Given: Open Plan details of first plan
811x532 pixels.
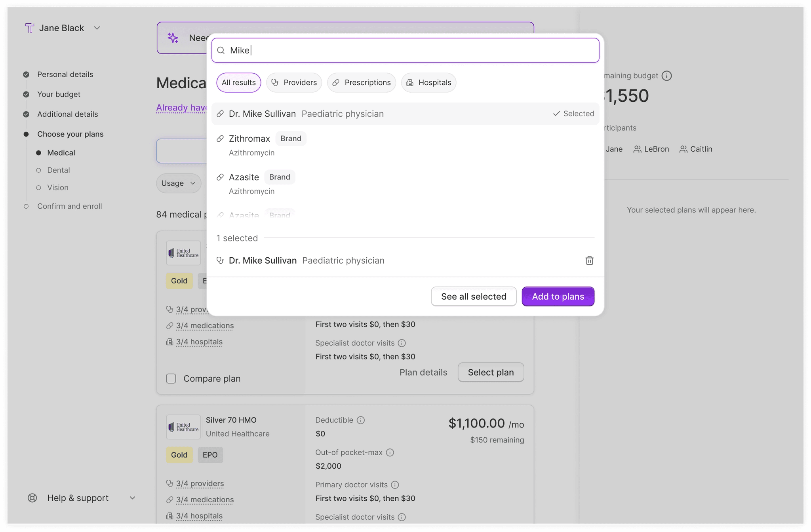Looking at the screenshot, I should coord(423,372).
